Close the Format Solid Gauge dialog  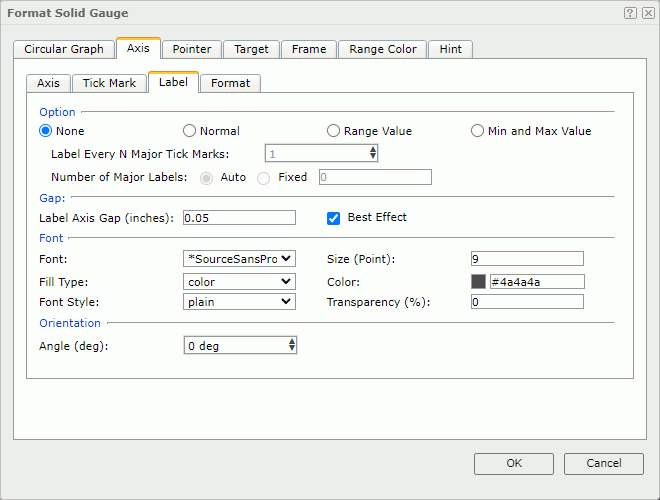tap(647, 13)
